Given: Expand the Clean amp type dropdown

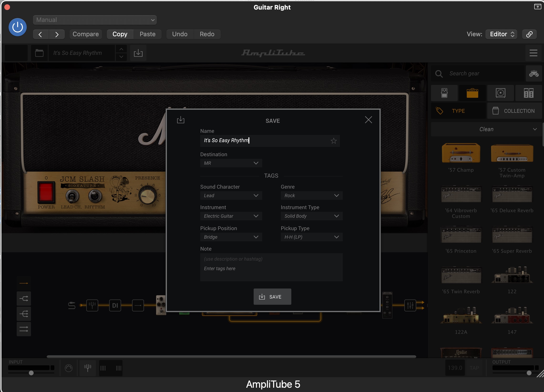Looking at the screenshot, I should point(487,129).
